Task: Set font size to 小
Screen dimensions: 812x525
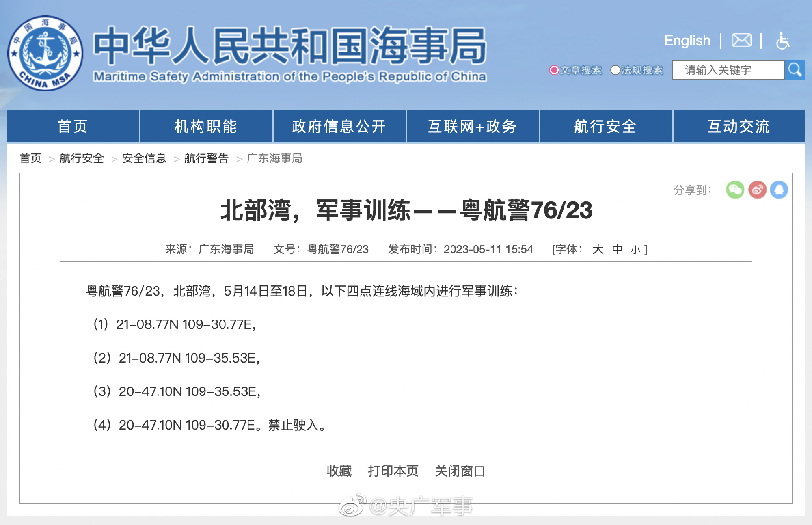Action: coord(636,250)
